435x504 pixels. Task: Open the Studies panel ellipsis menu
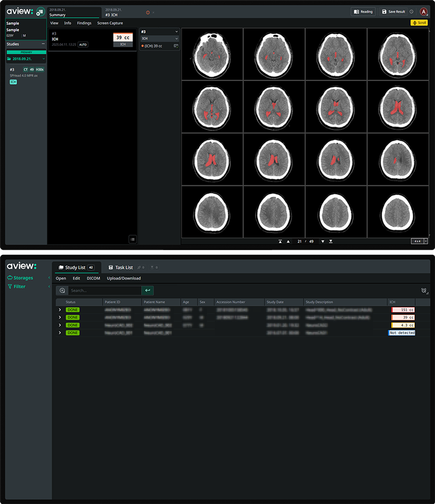[x=43, y=43]
